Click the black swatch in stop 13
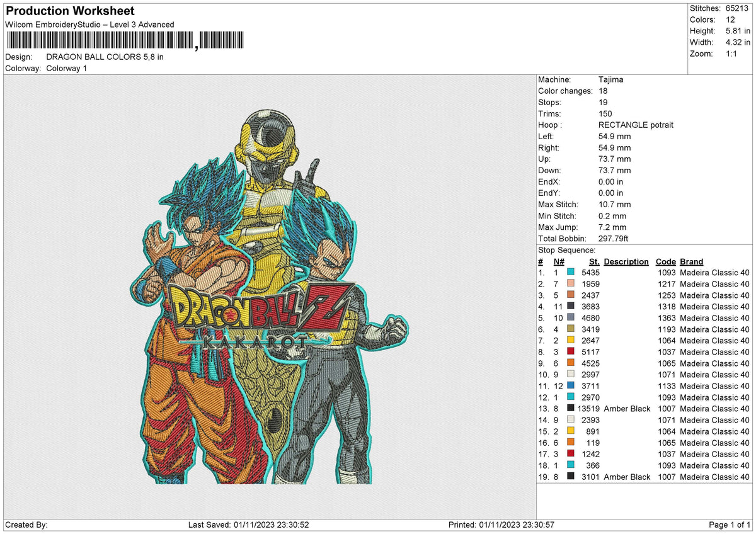Screen dimensions: 756x534 tap(571, 409)
